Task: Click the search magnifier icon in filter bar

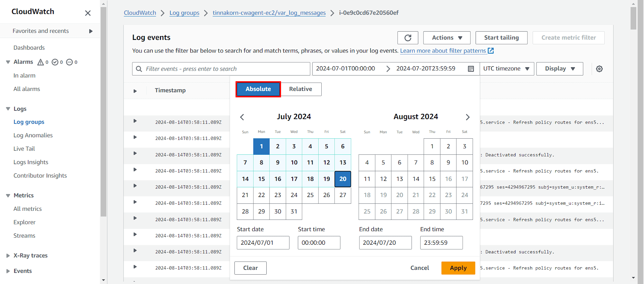Action: [139, 69]
